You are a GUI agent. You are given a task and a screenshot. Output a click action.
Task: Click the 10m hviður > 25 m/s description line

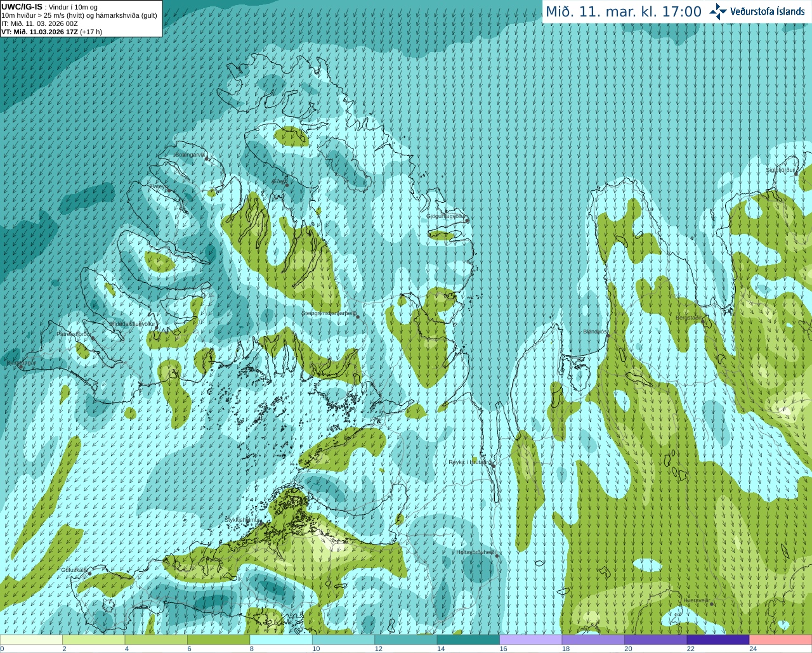(x=79, y=15)
